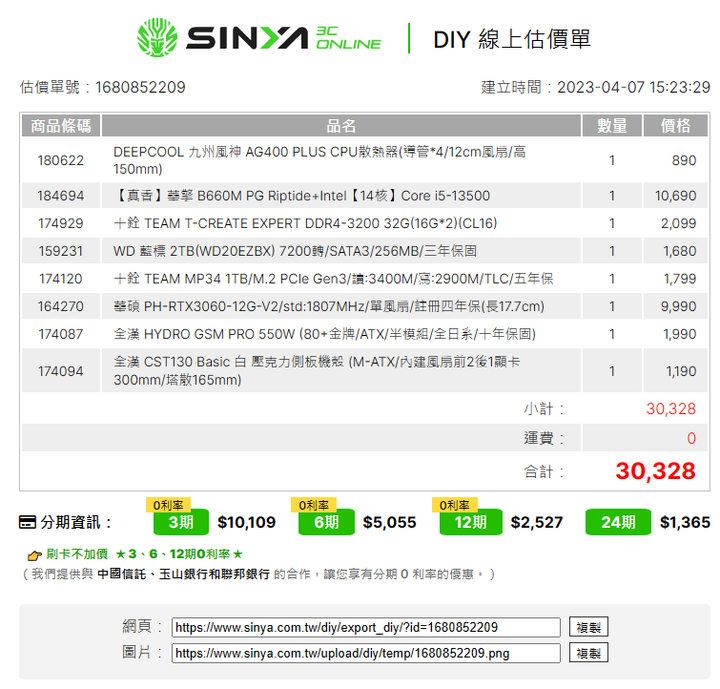
Task: Click product code 164270
Action: tap(61, 306)
